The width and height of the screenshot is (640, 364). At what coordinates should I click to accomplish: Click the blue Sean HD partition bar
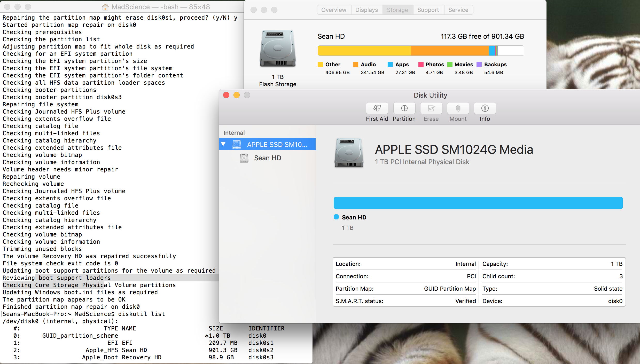(478, 203)
